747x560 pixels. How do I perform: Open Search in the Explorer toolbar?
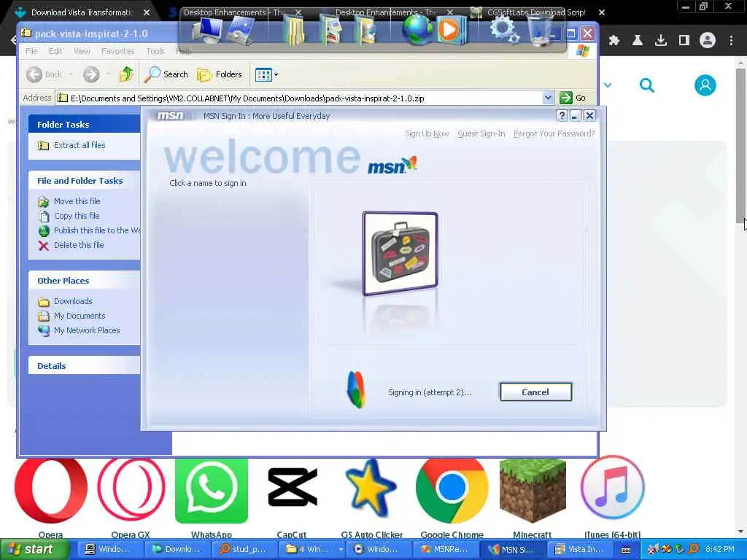166,74
